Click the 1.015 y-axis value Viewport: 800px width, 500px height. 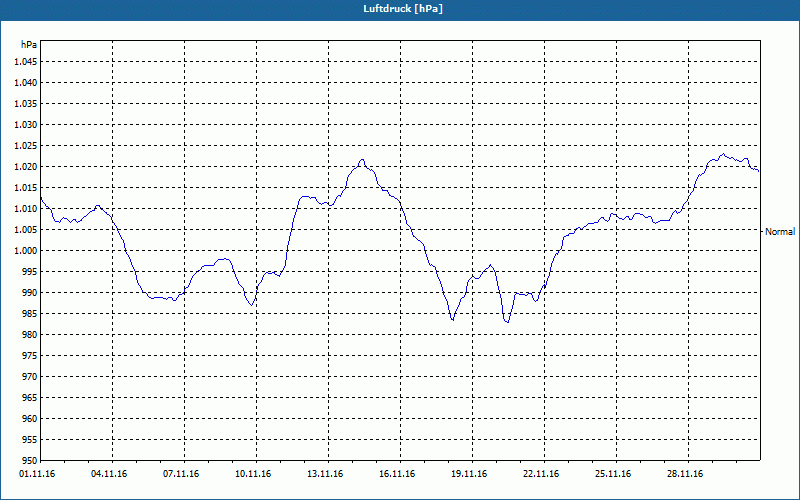(26, 188)
